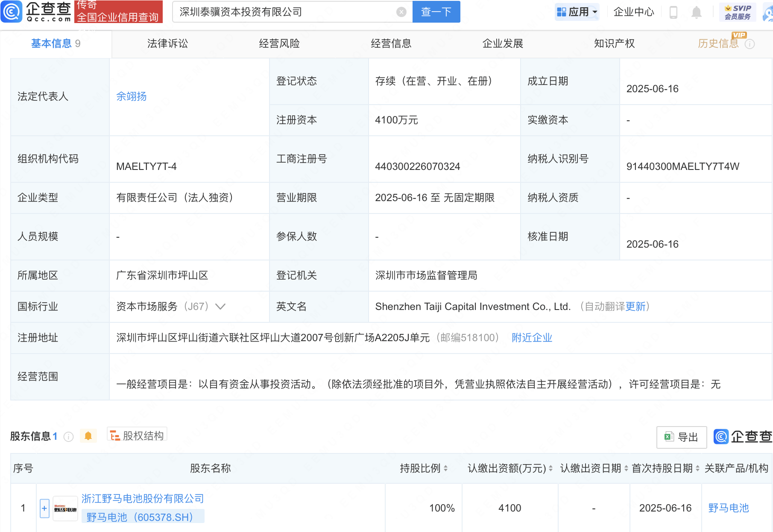Switch to 基本信息 tab
The height and width of the screenshot is (532, 773).
tap(56, 44)
